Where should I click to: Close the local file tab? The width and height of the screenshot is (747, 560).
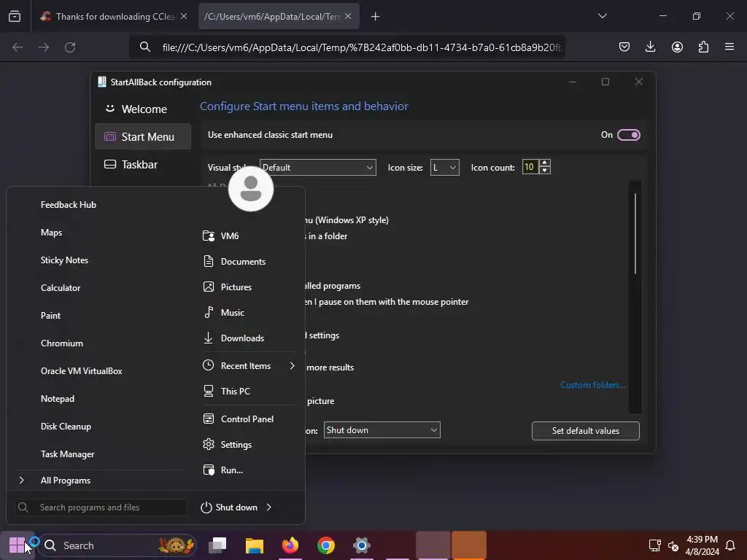[348, 16]
